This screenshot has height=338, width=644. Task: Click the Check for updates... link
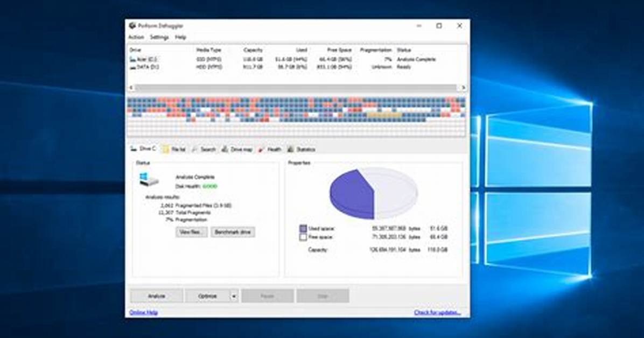click(x=437, y=313)
